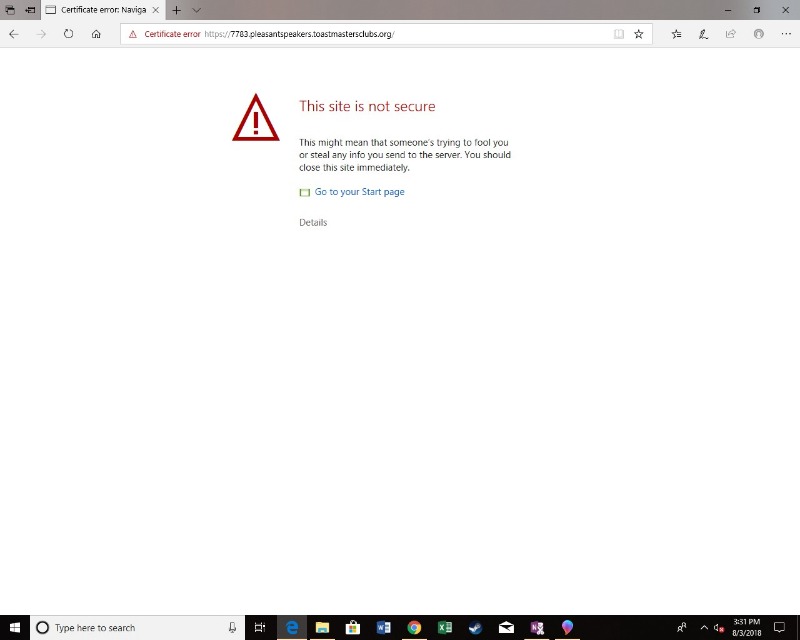Open Reading view book icon
Image resolution: width=800 pixels, height=640 pixels.
[x=619, y=34]
